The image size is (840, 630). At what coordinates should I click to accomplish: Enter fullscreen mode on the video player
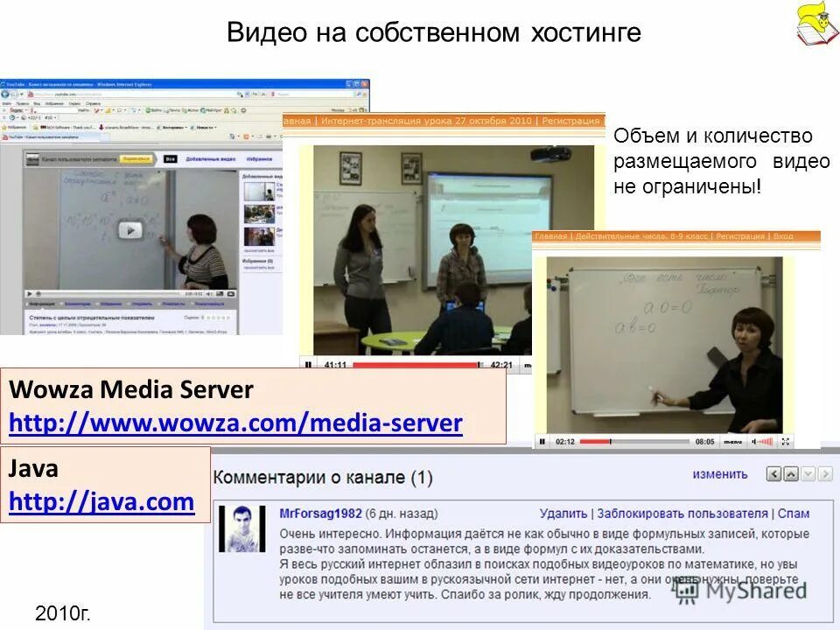tap(787, 440)
